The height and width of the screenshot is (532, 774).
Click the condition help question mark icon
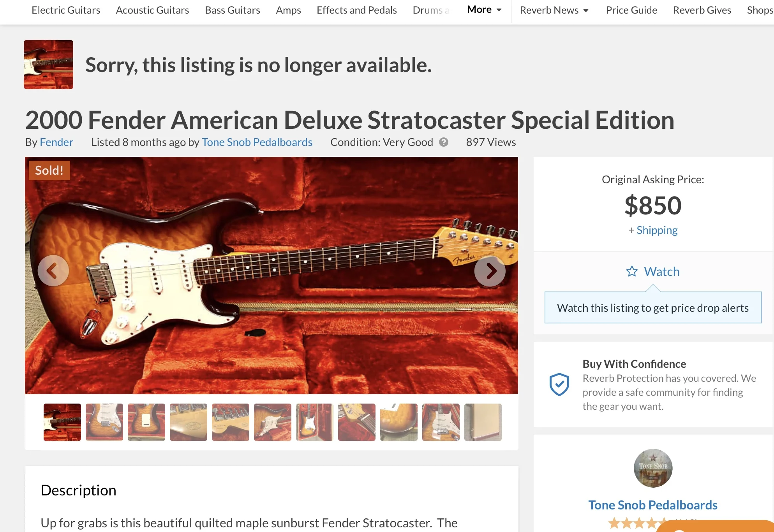pyautogui.click(x=444, y=142)
